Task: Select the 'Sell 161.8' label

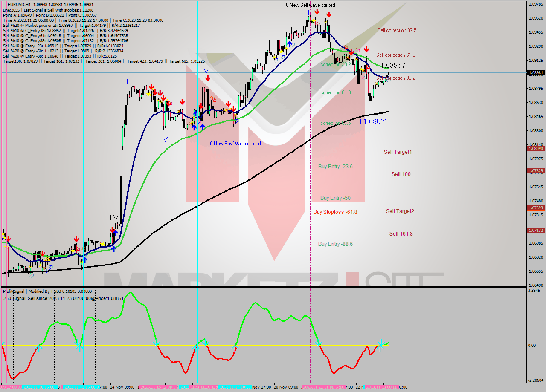Action: click(401, 233)
